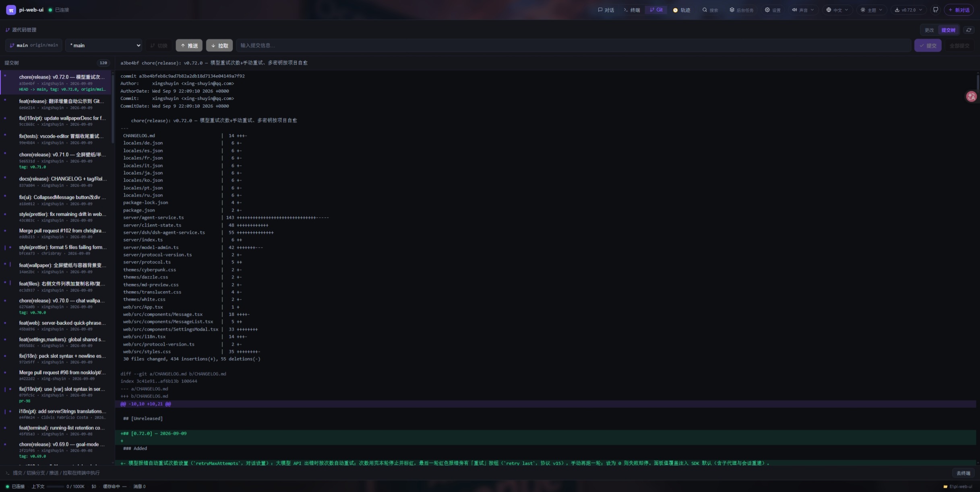
Task: Click the E:\pi-web-ui folder path
Action: click(x=957, y=487)
